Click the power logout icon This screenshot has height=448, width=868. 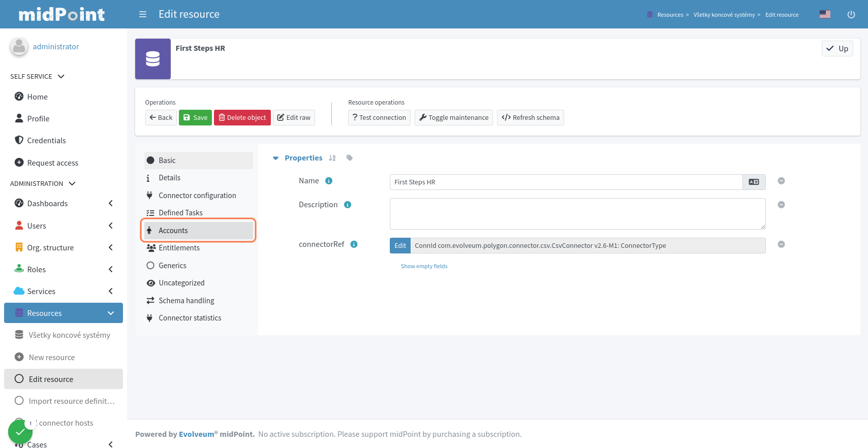click(x=851, y=14)
